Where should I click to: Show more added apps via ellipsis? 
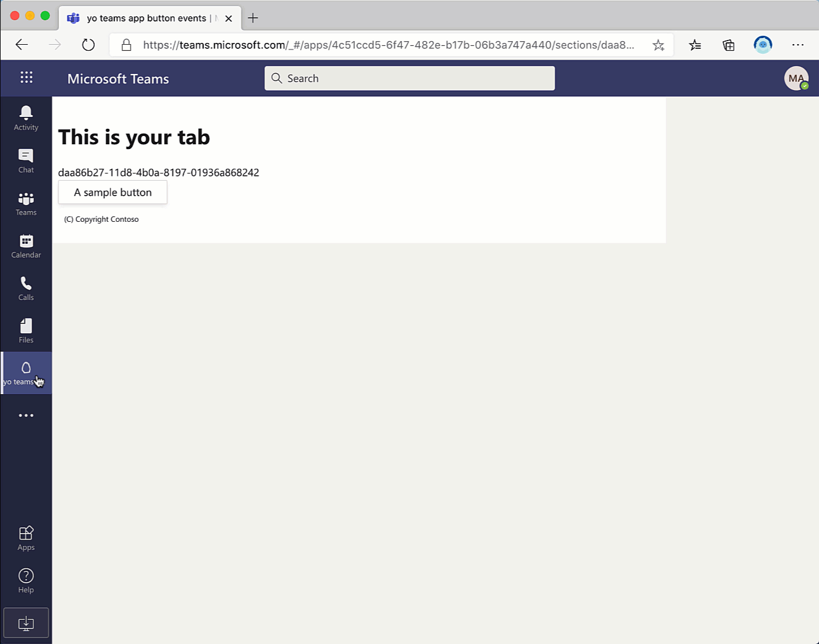coord(26,415)
